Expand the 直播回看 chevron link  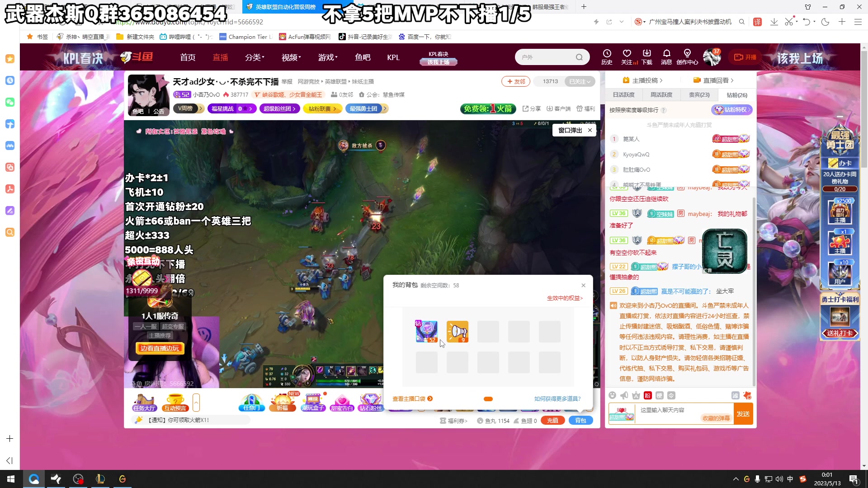[x=713, y=80]
